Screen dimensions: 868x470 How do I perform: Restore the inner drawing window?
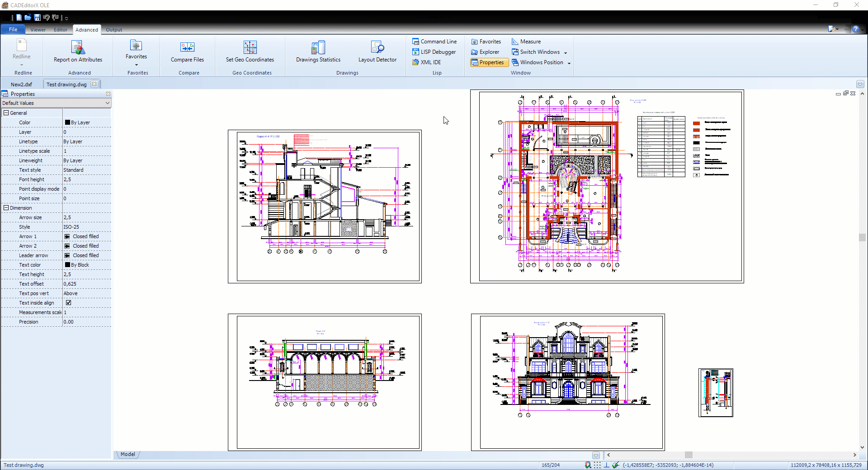click(845, 93)
